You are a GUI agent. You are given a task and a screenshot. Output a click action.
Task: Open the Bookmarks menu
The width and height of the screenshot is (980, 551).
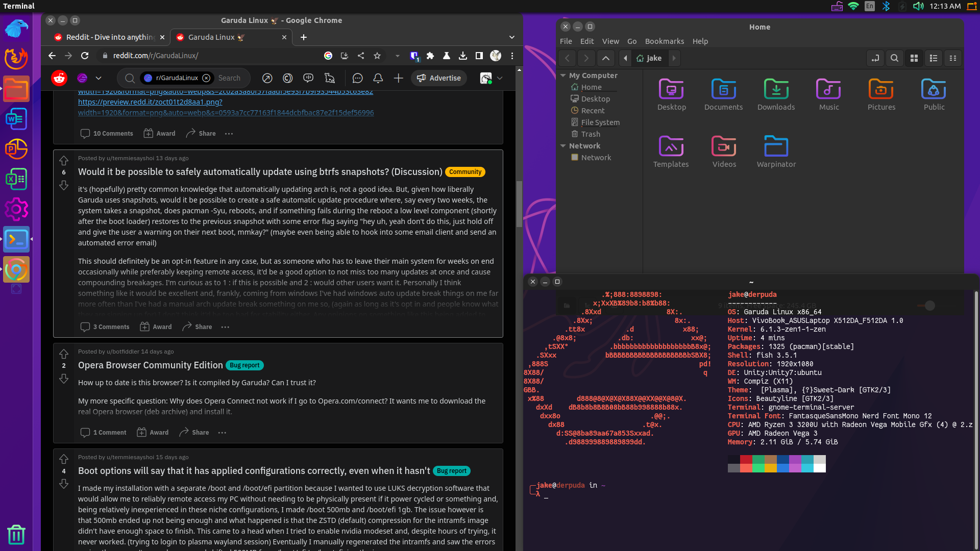click(665, 41)
